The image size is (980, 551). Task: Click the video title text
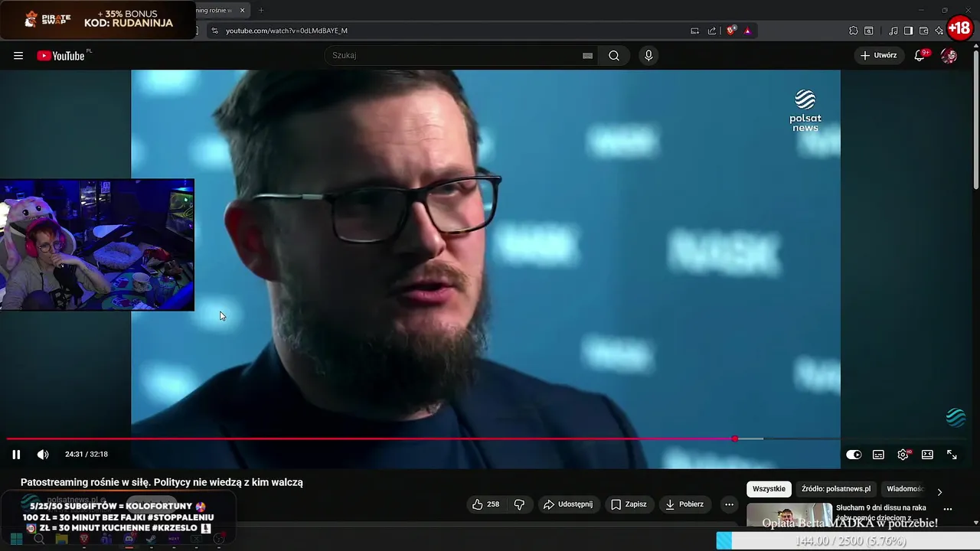click(x=162, y=482)
